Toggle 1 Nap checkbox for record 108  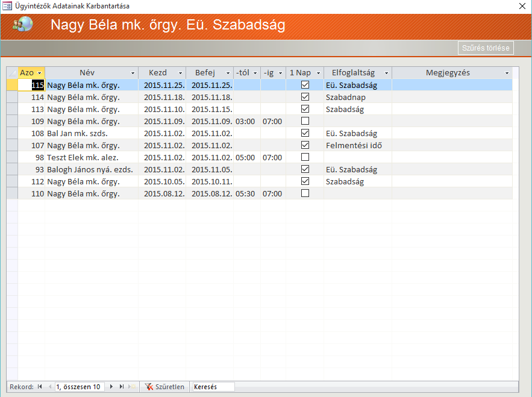tap(305, 133)
